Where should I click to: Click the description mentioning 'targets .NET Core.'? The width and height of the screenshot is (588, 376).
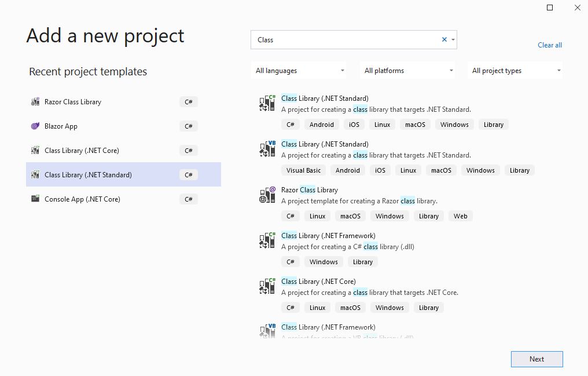(x=370, y=293)
